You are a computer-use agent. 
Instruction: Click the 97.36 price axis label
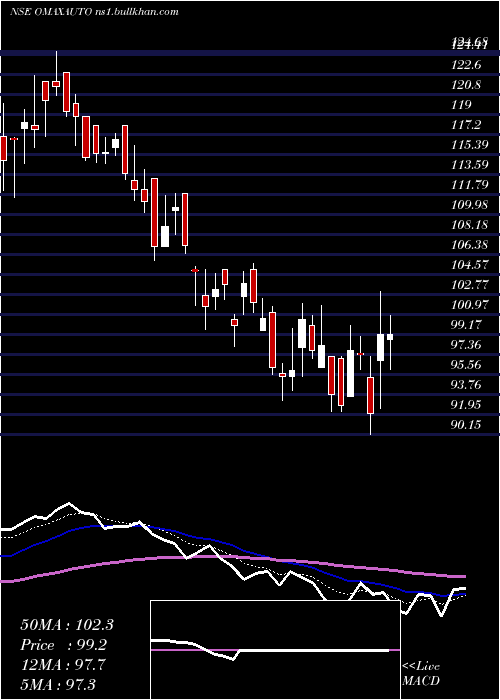466,345
